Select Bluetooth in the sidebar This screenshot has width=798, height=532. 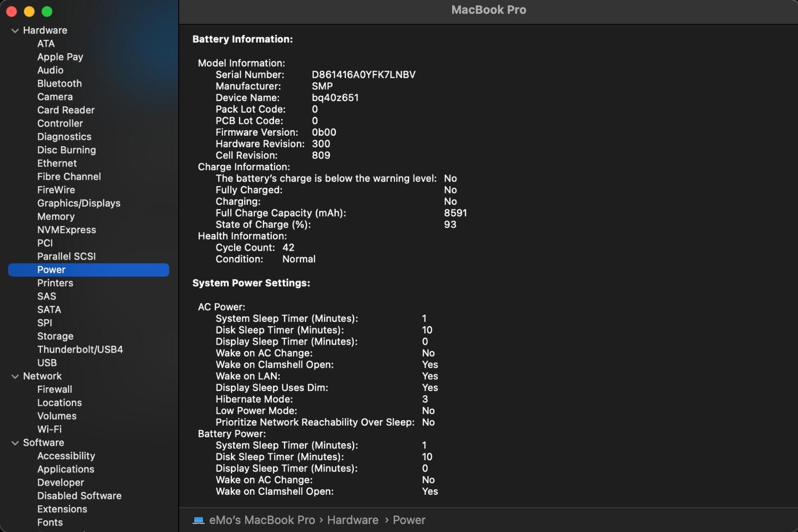click(x=60, y=84)
